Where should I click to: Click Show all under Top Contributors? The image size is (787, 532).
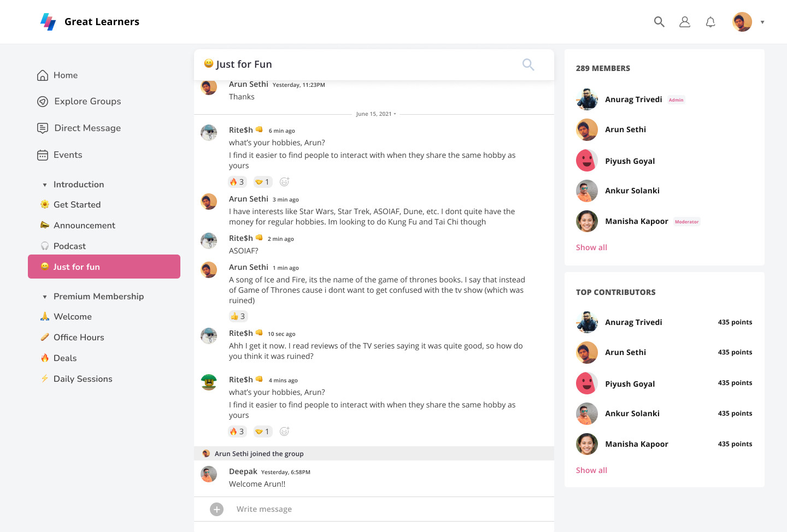591,470
